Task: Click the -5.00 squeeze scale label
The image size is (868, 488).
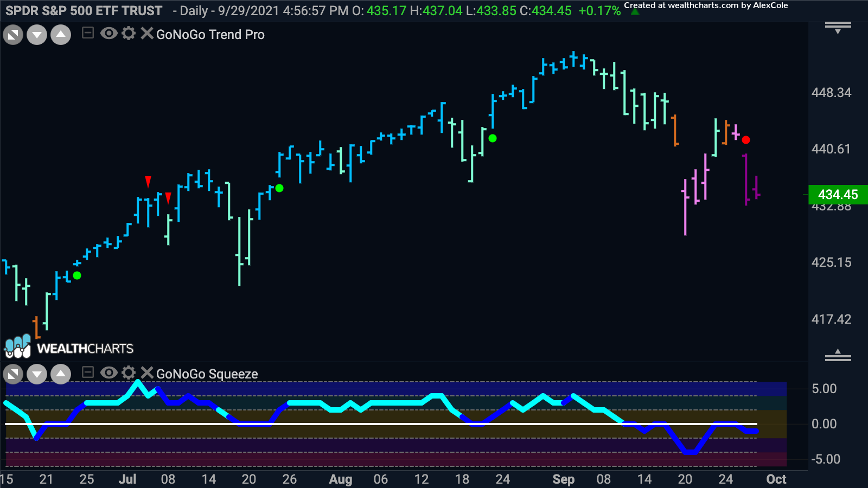Action: pos(826,459)
